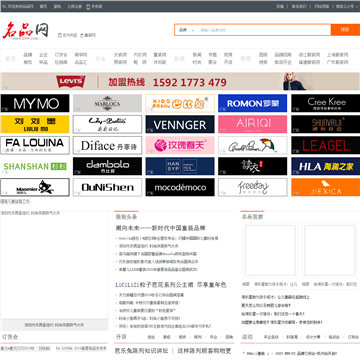The image size is (360, 360).
Task: Open the black calligraphy brand logo beside HANSYP
Action: (x=253, y=166)
